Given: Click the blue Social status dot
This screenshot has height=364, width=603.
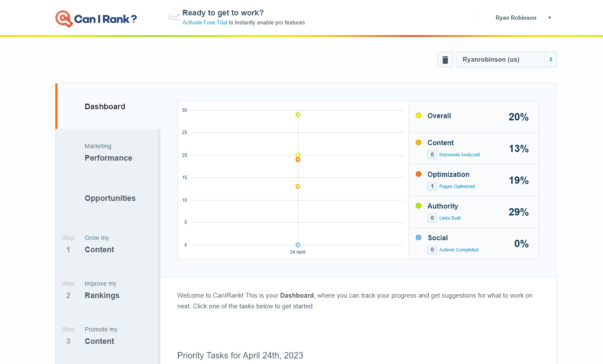Looking at the screenshot, I should [x=418, y=237].
